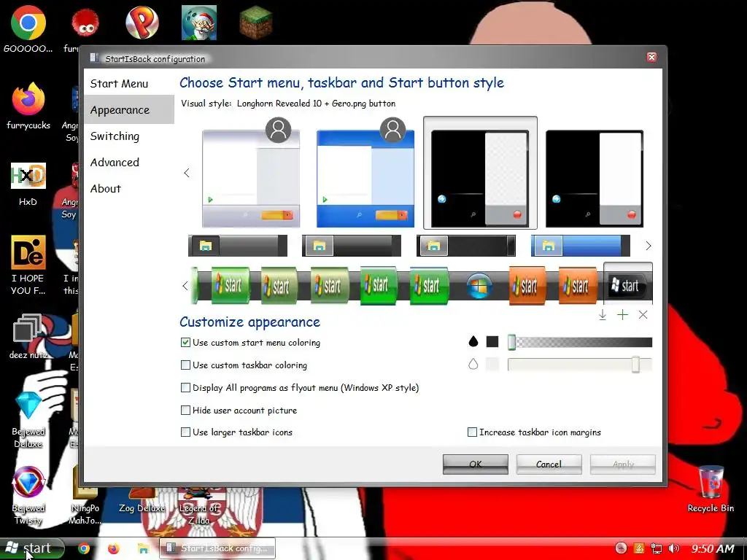The image size is (747, 560).
Task: Pick the first green start button
Action: click(x=231, y=286)
